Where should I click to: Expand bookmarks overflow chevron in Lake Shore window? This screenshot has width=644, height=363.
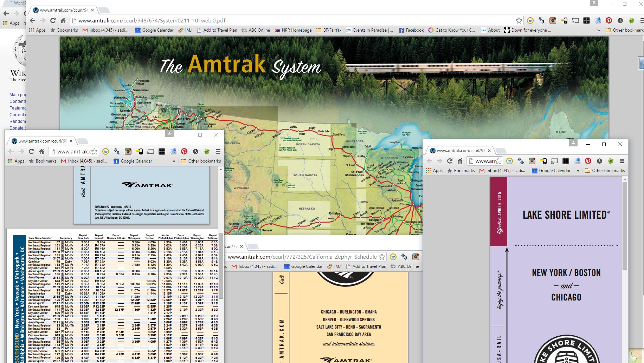click(x=578, y=171)
